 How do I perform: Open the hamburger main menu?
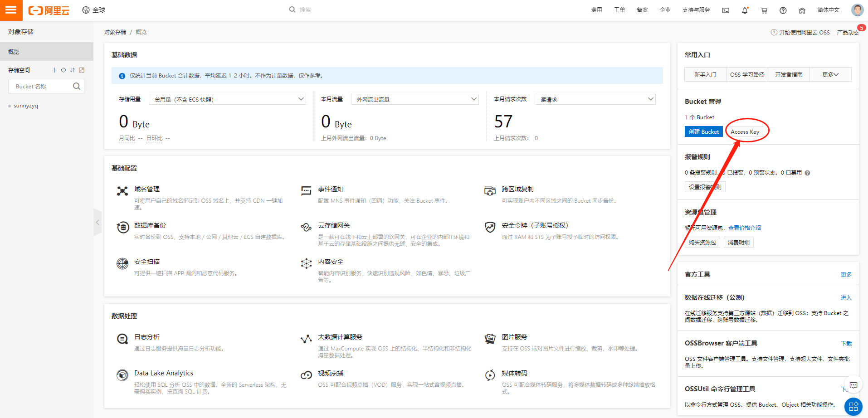click(x=11, y=10)
